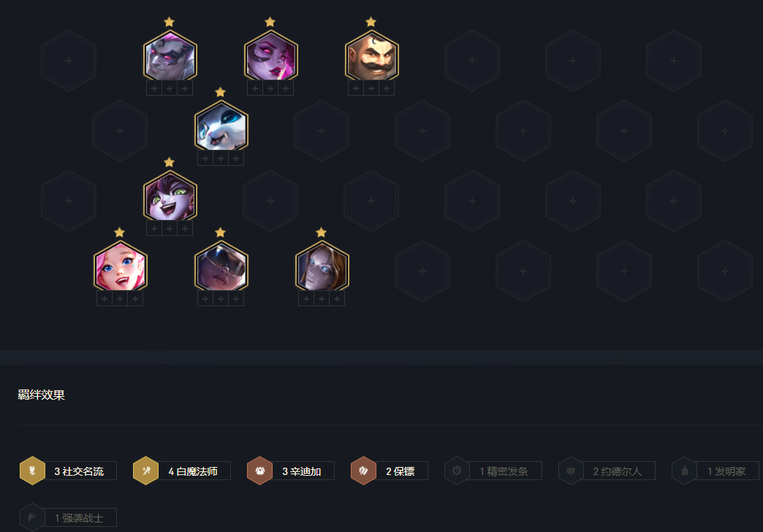The image size is (763, 532).
Task: Click the Orianna champion portrait
Action: 322,266
